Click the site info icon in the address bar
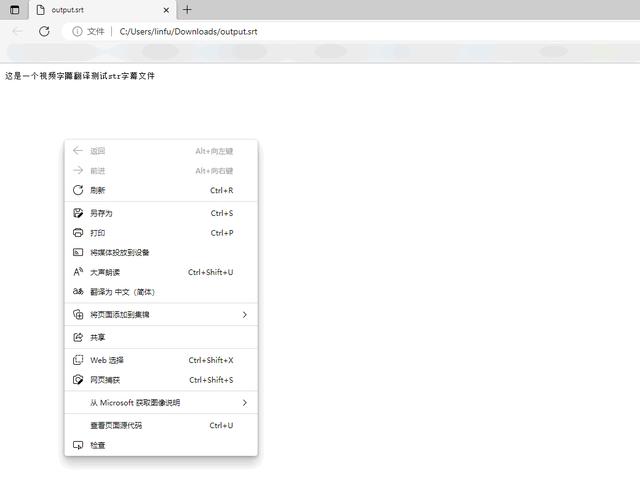This screenshot has width=640, height=478. tap(77, 31)
